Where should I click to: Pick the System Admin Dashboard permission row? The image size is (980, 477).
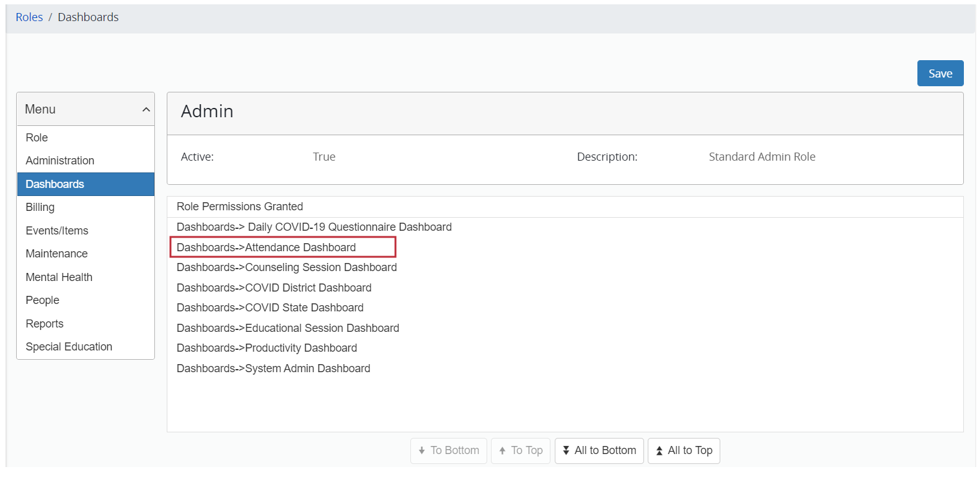(x=273, y=368)
